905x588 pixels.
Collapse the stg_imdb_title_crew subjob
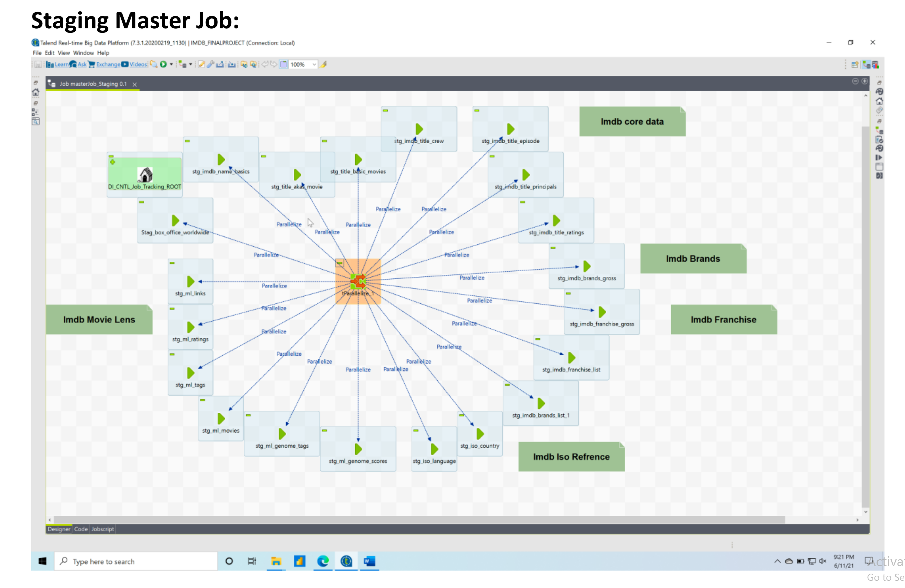click(x=386, y=111)
